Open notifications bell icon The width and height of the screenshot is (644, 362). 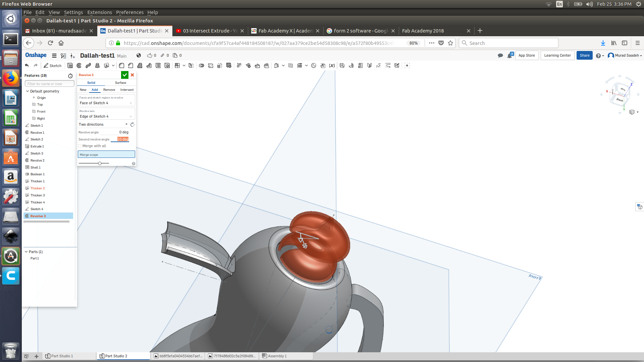(510, 56)
